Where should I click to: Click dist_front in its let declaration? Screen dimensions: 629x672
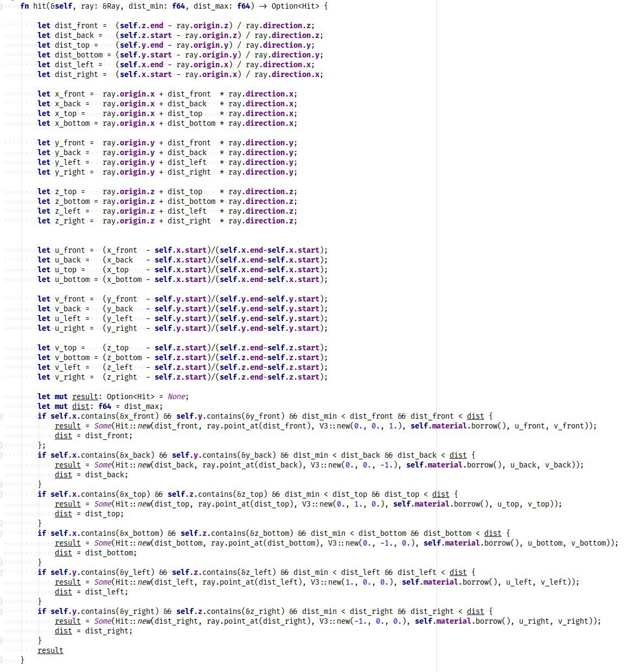point(76,25)
